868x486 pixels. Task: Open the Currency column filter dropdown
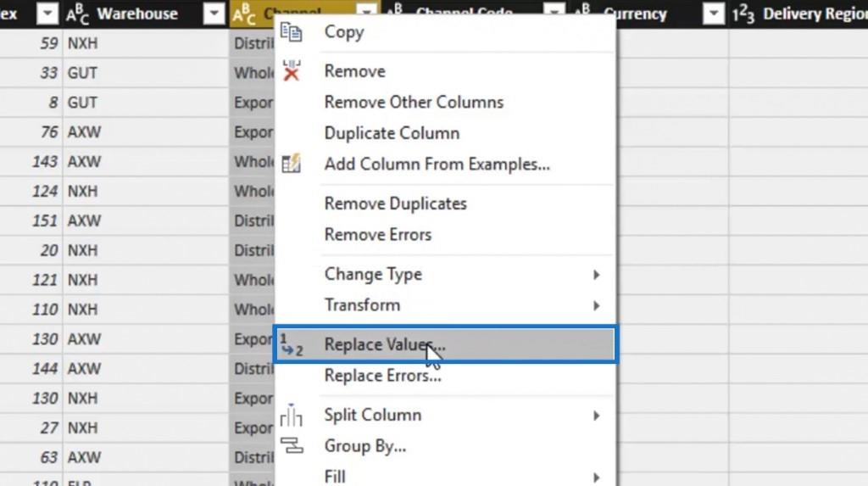pyautogui.click(x=714, y=14)
